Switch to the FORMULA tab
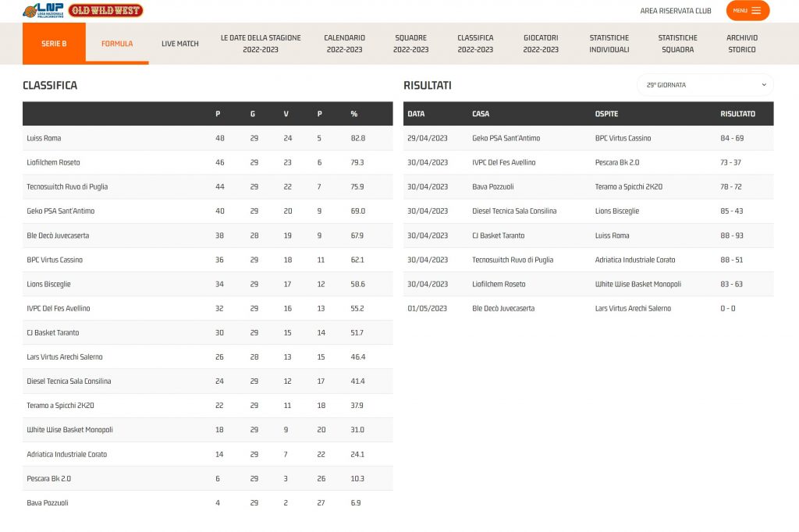This screenshot has height=532, width=799. [117, 44]
